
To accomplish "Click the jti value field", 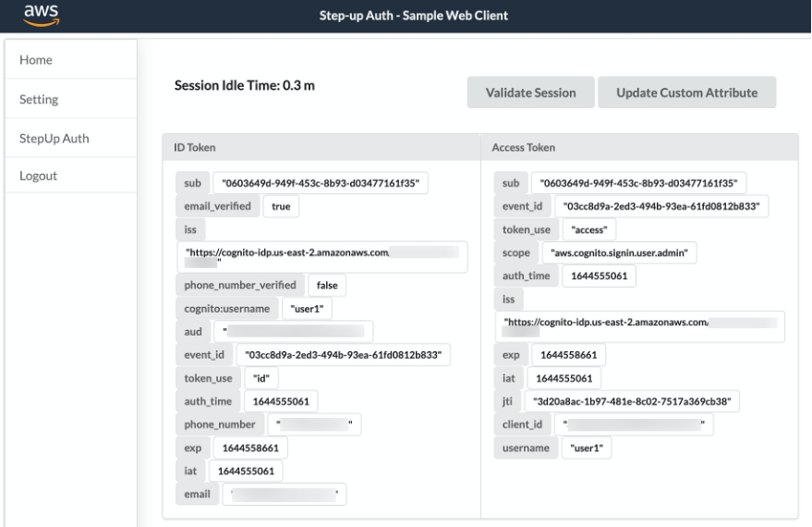I will tap(632, 401).
